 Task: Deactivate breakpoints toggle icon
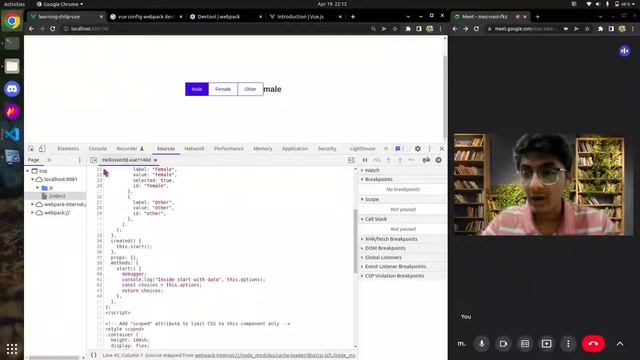(x=426, y=160)
